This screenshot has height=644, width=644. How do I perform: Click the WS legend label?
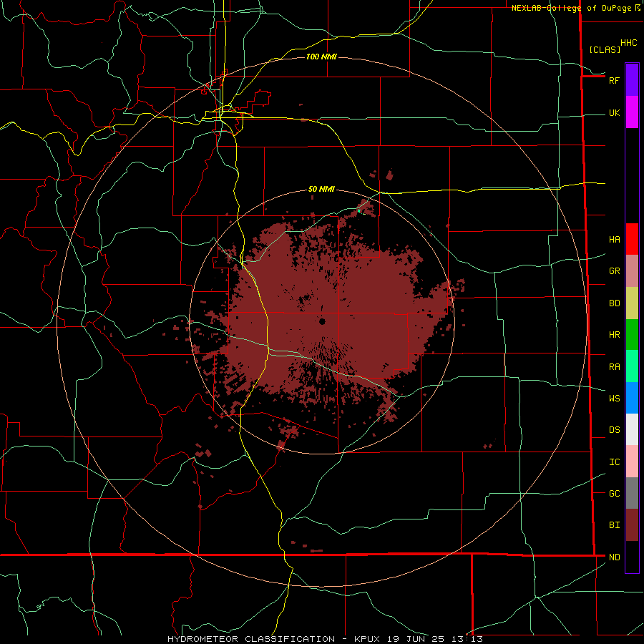(x=614, y=398)
